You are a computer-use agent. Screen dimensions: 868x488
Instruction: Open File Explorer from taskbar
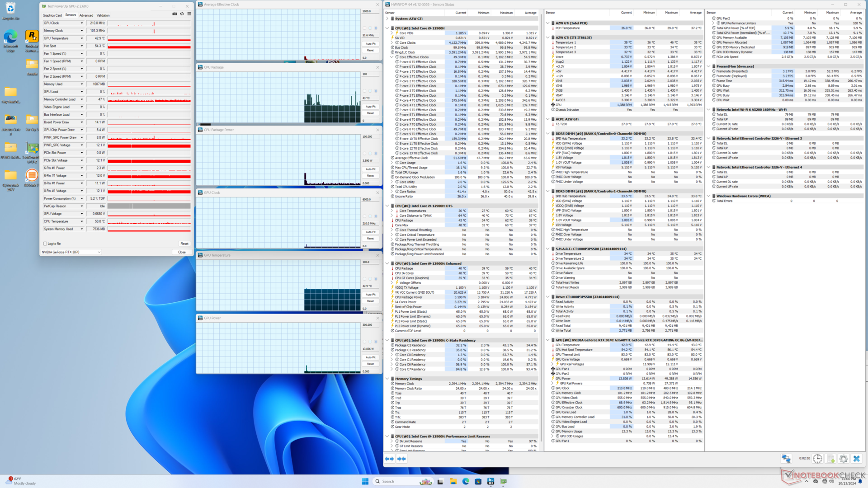tap(453, 482)
